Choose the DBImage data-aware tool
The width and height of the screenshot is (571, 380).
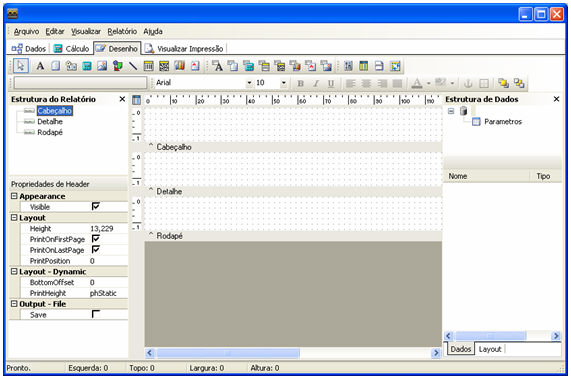coord(326,66)
